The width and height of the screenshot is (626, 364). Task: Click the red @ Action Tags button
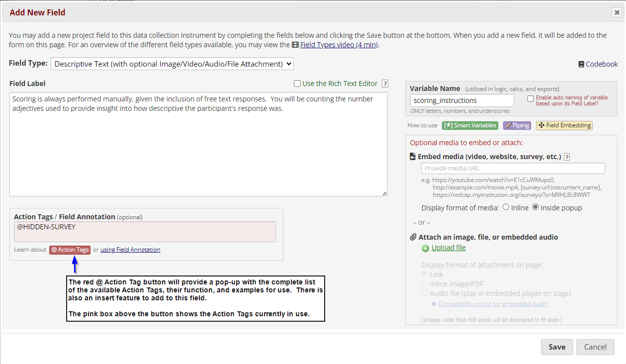click(x=70, y=250)
